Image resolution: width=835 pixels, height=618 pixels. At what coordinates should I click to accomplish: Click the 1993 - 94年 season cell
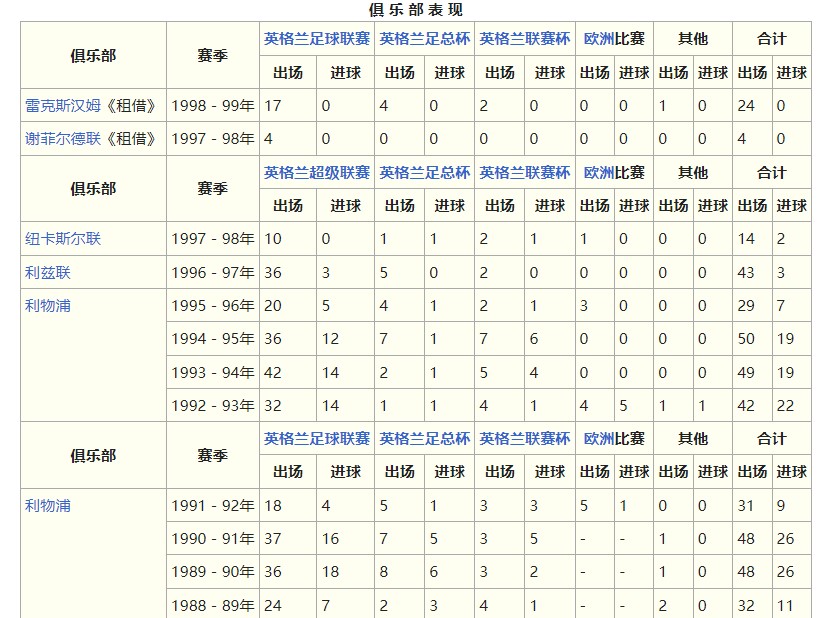(213, 373)
